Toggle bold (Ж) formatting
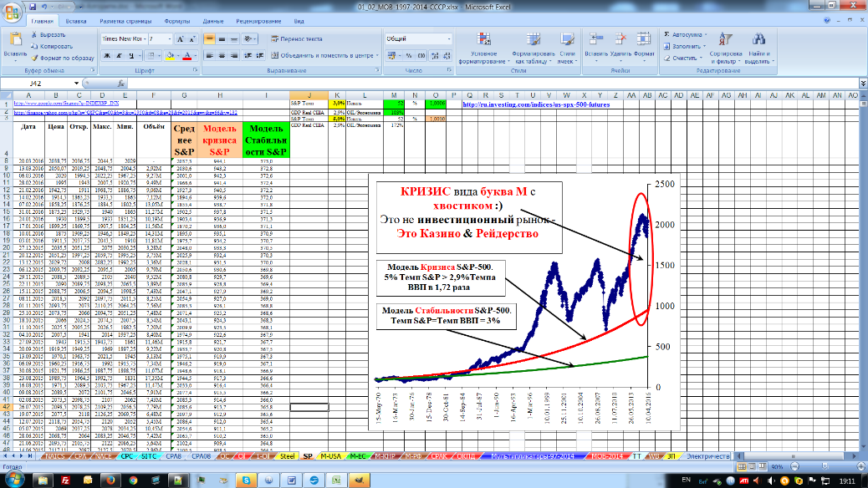Image resolution: width=868 pixels, height=488 pixels. tap(106, 56)
